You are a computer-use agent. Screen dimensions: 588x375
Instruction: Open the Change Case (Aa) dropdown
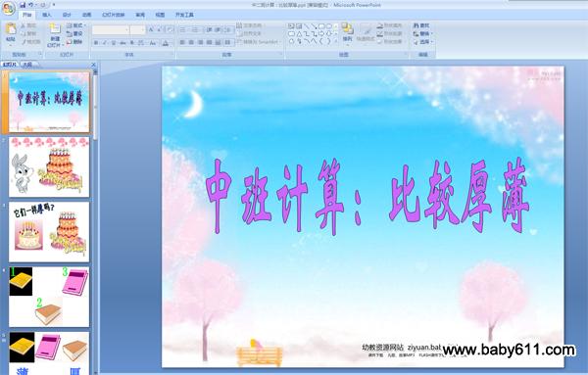(153, 43)
